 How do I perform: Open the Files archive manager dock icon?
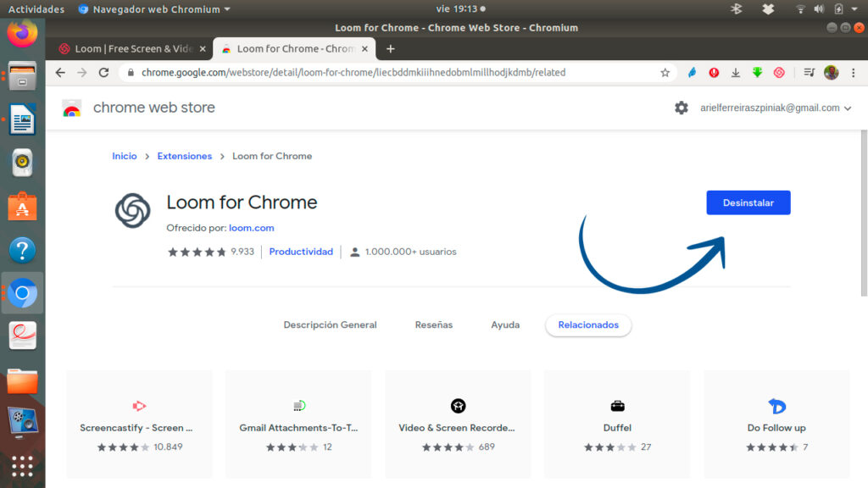point(22,75)
